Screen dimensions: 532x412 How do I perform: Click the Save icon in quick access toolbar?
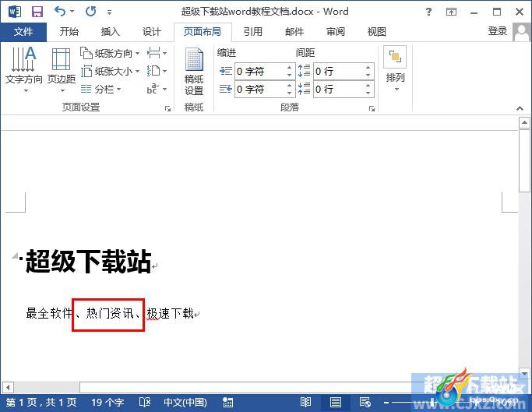click(37, 12)
